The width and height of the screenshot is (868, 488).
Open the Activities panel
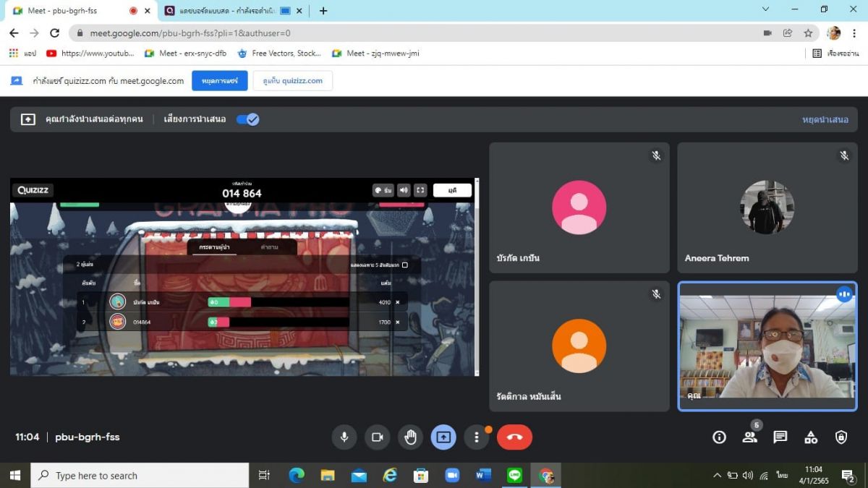(811, 437)
